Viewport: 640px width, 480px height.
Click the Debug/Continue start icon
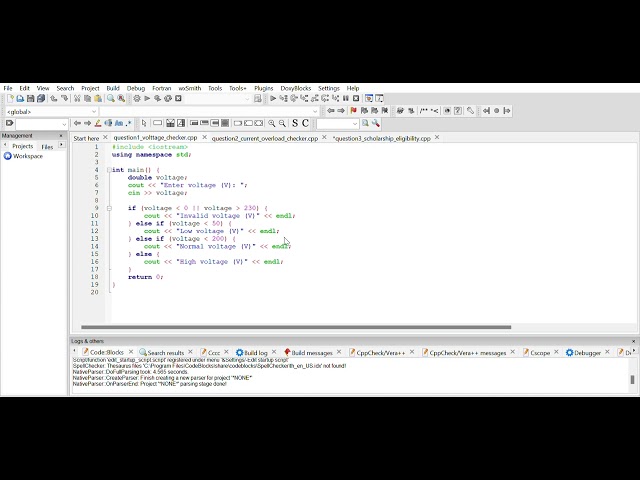tap(273, 98)
